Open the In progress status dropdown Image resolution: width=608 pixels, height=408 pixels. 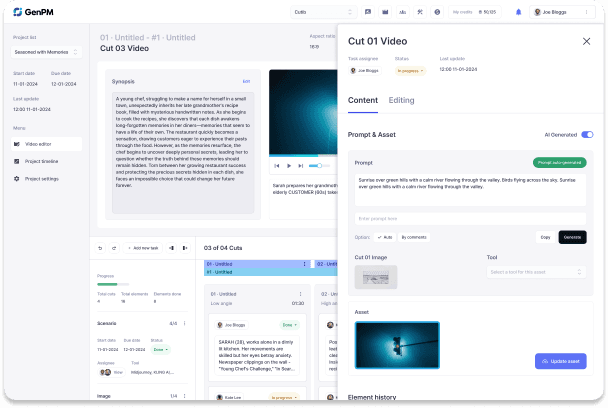pyautogui.click(x=410, y=71)
